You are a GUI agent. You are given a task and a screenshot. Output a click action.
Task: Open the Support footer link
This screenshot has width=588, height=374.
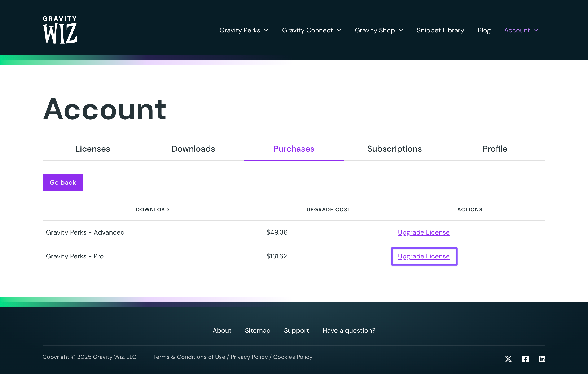[x=297, y=330]
